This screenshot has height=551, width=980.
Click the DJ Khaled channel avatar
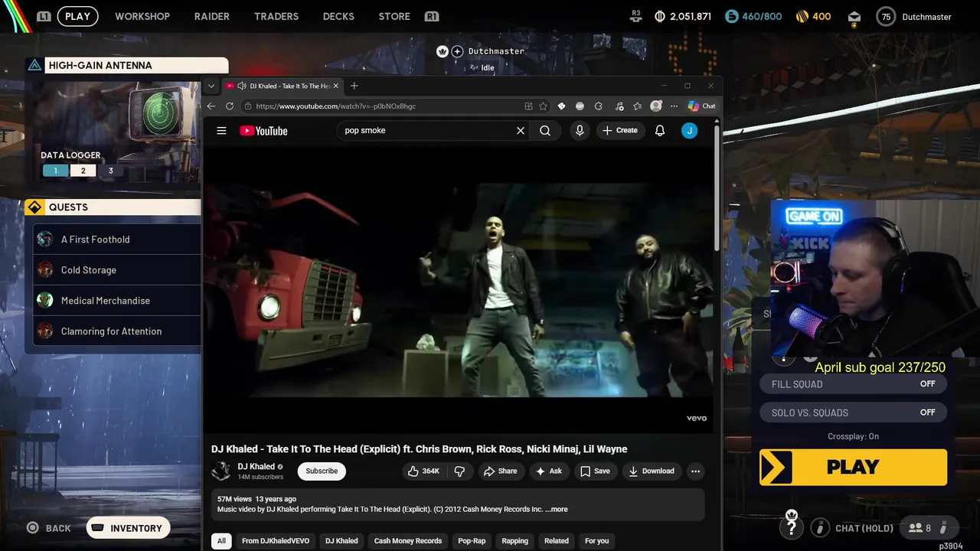pyautogui.click(x=221, y=471)
